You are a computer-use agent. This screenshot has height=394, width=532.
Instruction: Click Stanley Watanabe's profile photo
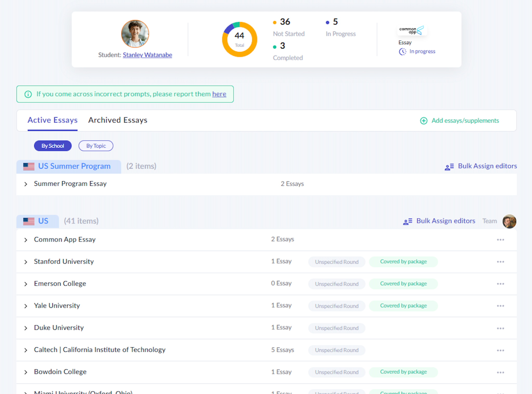click(x=135, y=34)
